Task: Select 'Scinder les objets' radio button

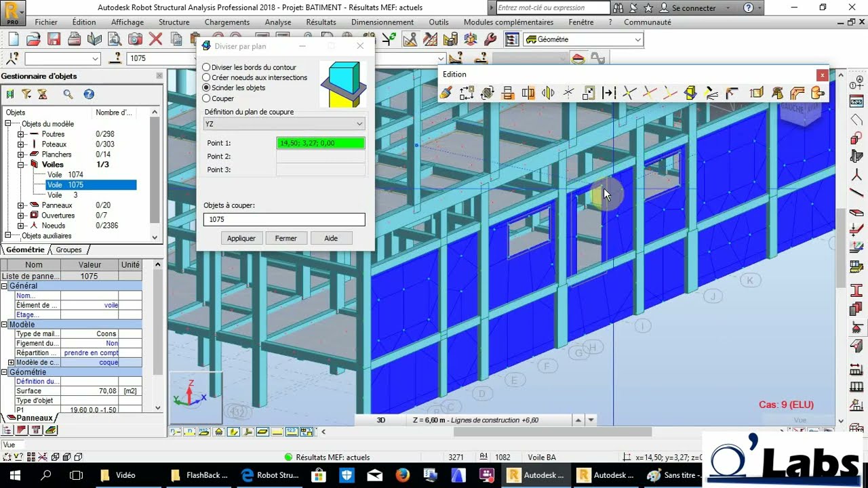Action: click(x=234, y=87)
